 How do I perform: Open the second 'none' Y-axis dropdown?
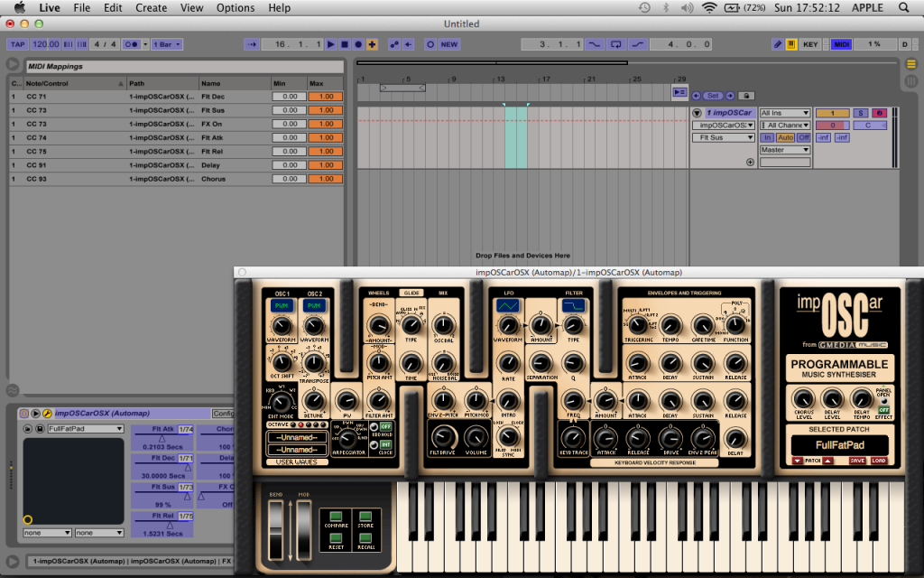point(99,533)
